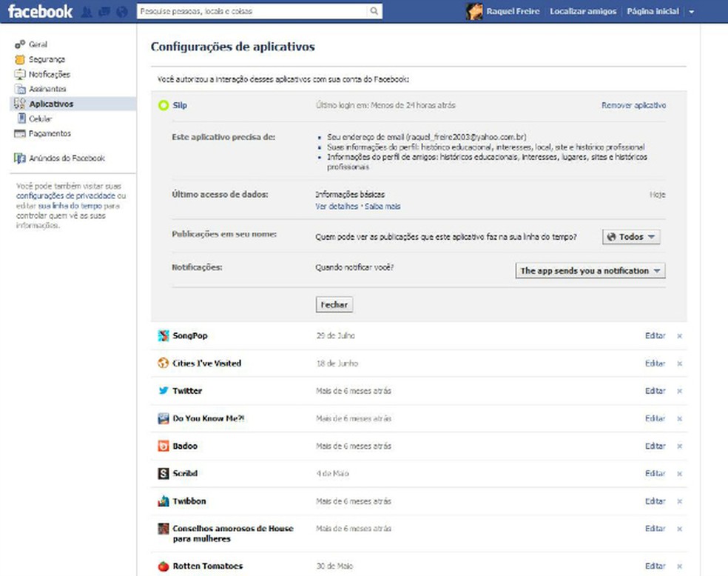The height and width of the screenshot is (576, 728).
Task: Click Editar for Twibbon
Action: click(x=655, y=502)
